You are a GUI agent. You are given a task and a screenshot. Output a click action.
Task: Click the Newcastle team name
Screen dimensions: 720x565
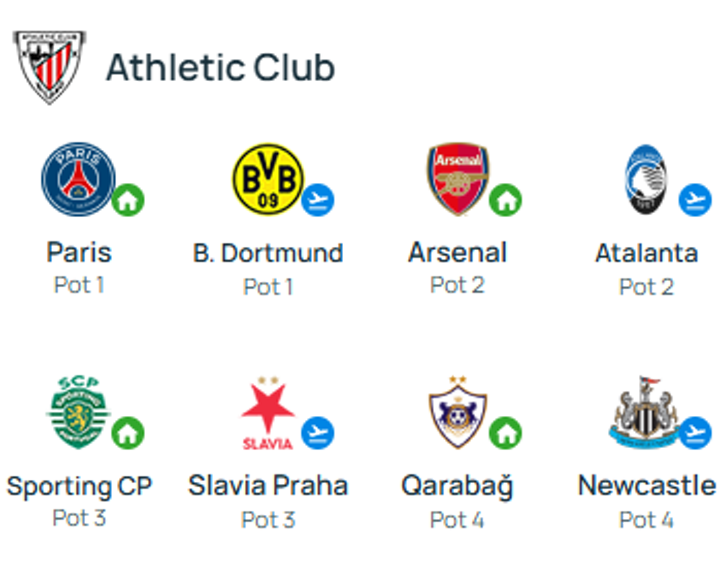tap(647, 486)
